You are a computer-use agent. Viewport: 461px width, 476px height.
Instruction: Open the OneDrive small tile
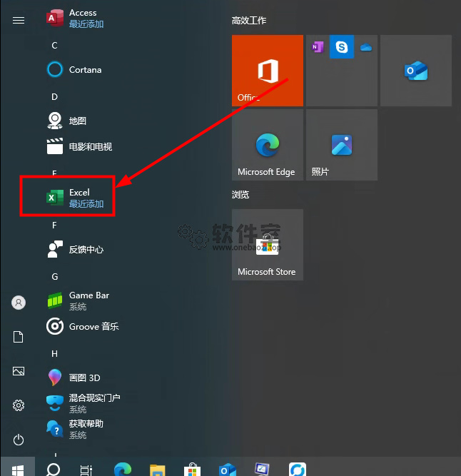click(x=366, y=47)
